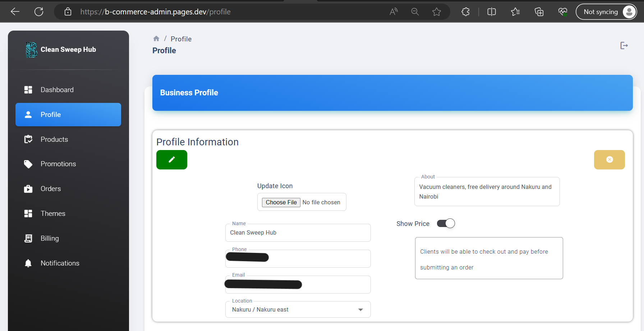View Notifications in sidebar
The height and width of the screenshot is (331, 644).
pyautogui.click(x=60, y=263)
